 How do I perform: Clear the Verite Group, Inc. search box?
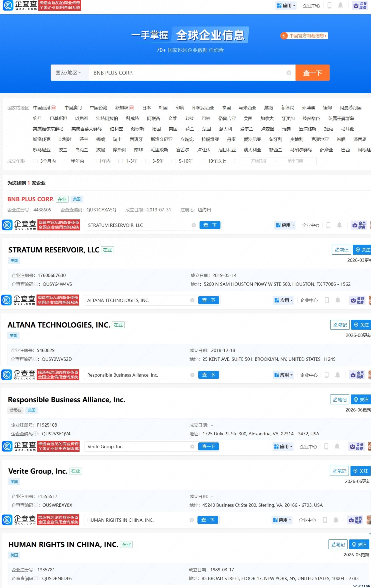(x=192, y=446)
